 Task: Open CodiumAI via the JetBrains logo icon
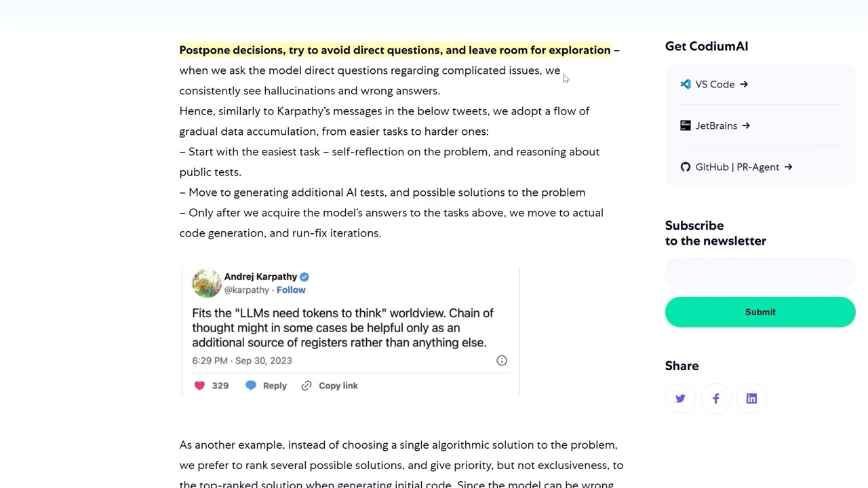(x=685, y=125)
